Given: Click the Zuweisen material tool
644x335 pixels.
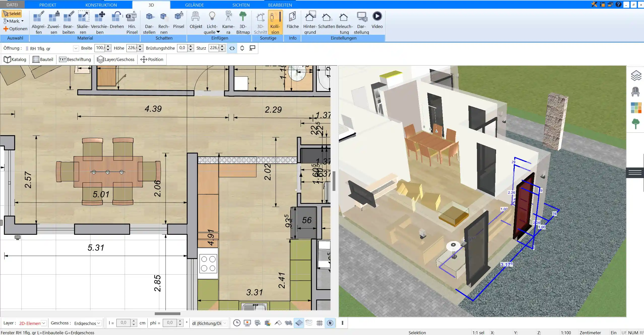Looking at the screenshot, I should point(54,23).
